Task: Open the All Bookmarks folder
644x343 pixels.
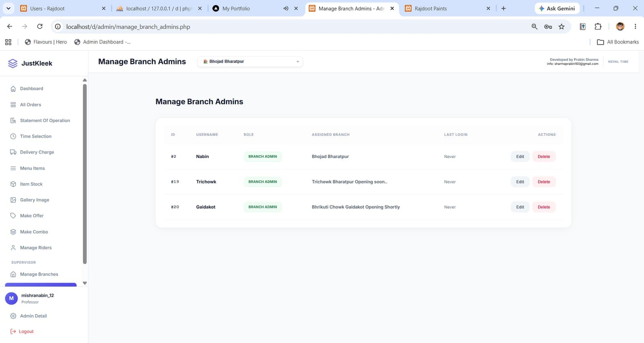Action: (x=618, y=42)
